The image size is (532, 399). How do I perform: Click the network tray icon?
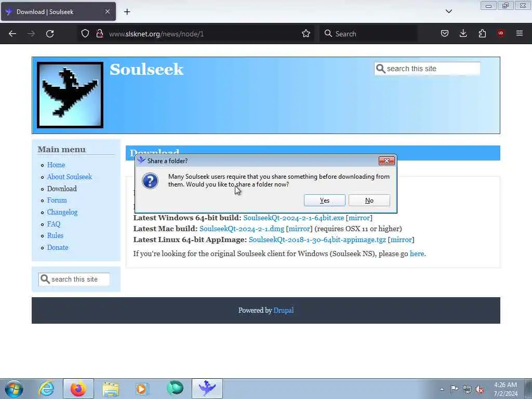467,390
